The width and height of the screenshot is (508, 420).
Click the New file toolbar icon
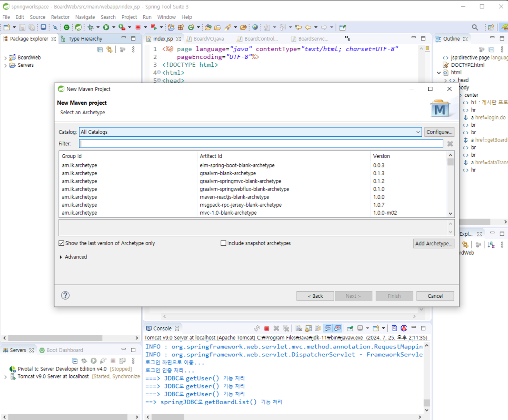click(x=7, y=27)
